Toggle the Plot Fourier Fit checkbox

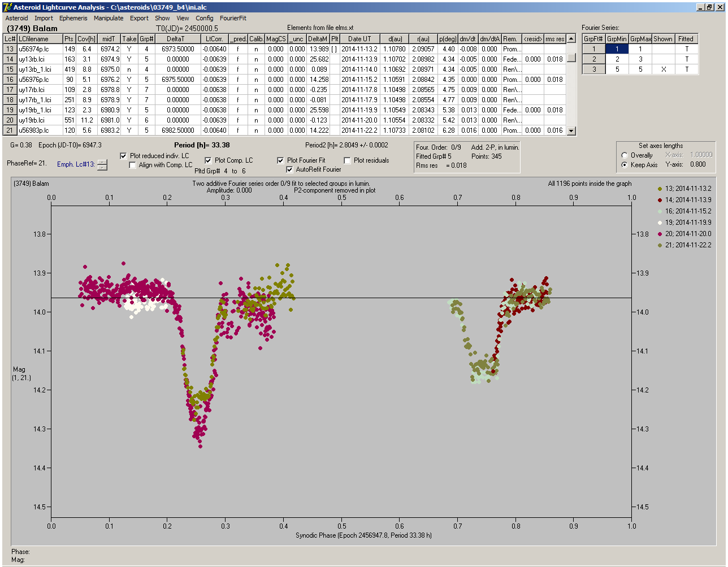280,160
